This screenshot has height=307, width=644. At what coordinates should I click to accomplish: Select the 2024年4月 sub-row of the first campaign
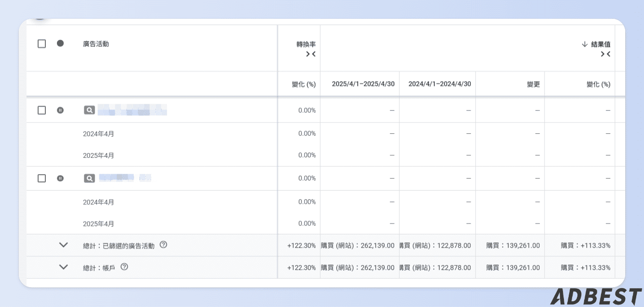(99, 133)
